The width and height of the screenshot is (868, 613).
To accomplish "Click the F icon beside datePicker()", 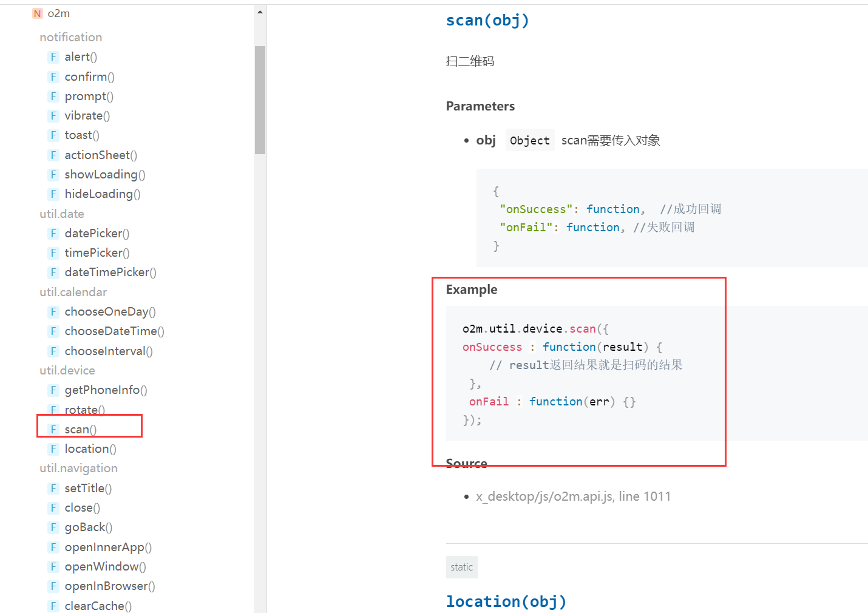I will click(x=53, y=234).
